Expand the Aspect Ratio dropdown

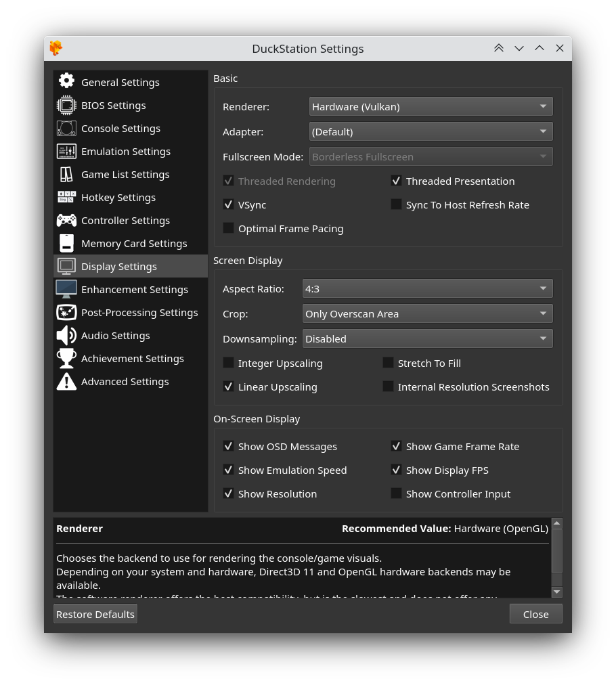click(x=427, y=288)
